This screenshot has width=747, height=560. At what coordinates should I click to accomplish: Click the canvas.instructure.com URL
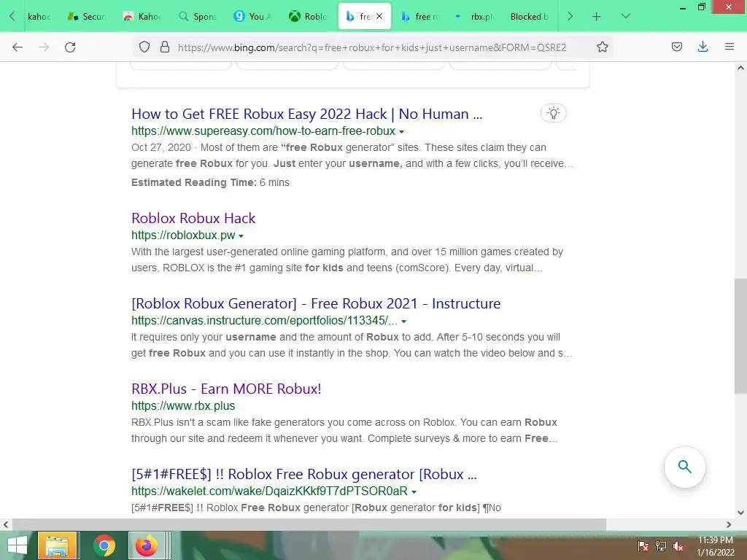264,321
